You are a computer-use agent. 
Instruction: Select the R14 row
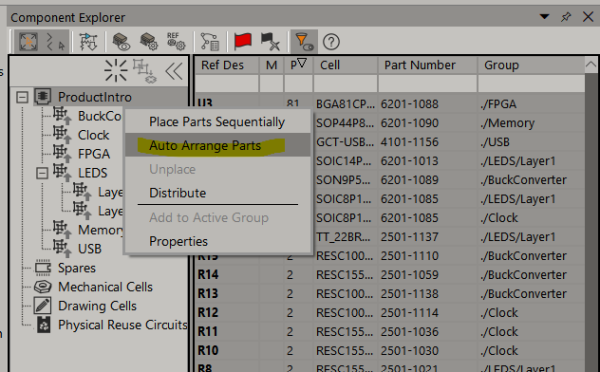tap(390, 275)
